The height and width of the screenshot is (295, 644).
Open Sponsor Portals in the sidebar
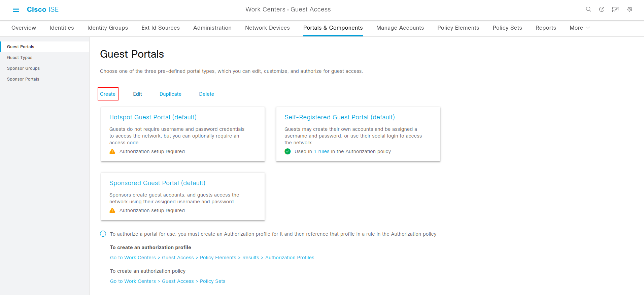click(x=23, y=79)
